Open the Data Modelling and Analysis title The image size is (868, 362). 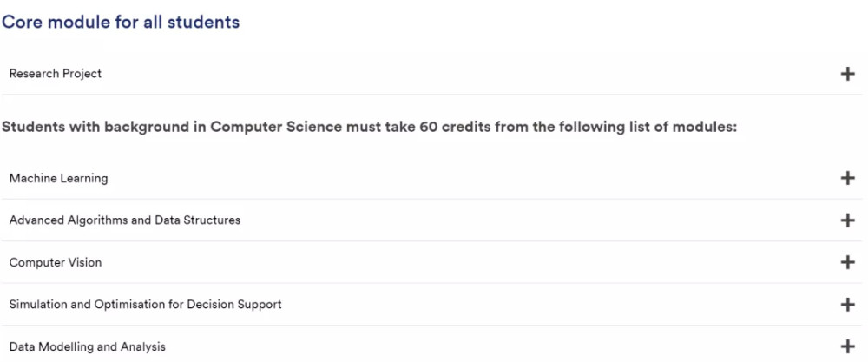pos(88,346)
